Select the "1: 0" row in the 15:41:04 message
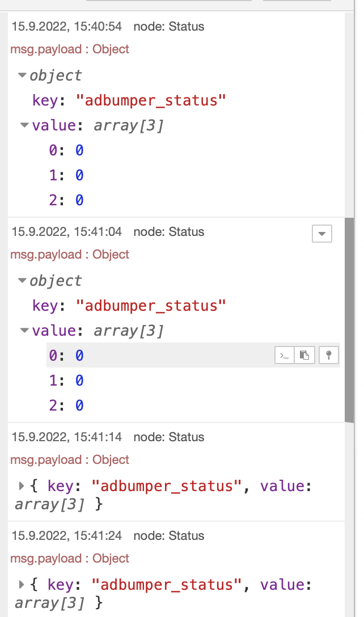 pos(66,381)
